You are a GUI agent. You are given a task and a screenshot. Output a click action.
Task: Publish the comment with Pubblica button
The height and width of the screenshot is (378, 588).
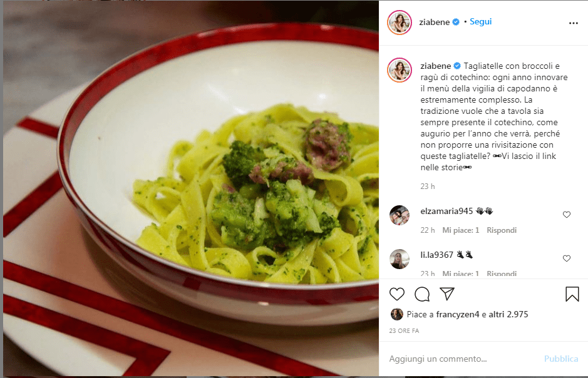tap(561, 359)
